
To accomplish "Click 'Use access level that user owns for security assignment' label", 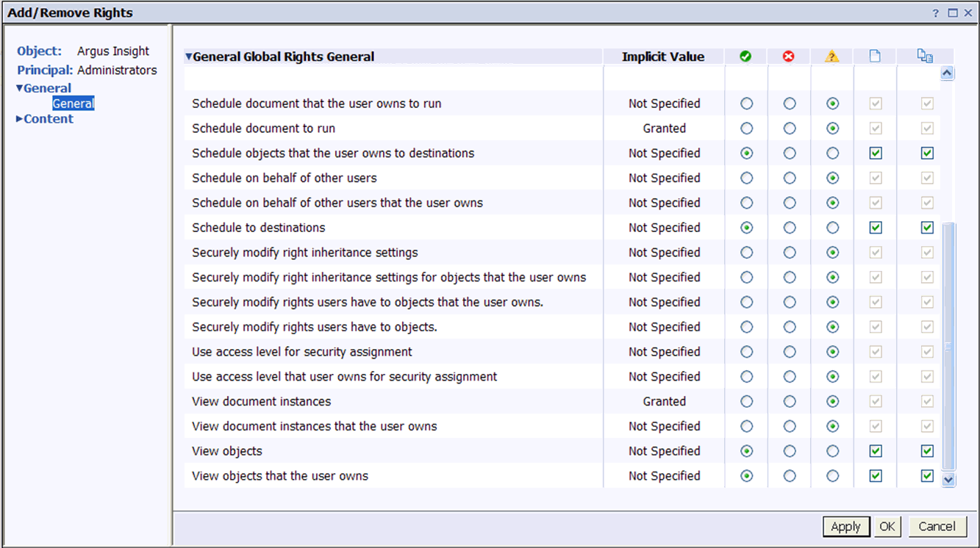I will tap(345, 377).
